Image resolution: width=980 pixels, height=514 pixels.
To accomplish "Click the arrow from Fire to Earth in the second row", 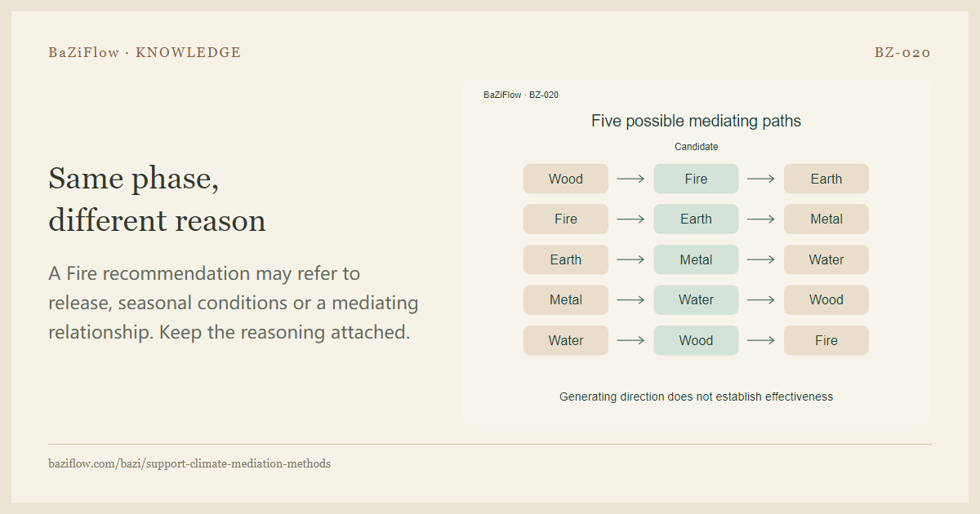I will [630, 219].
